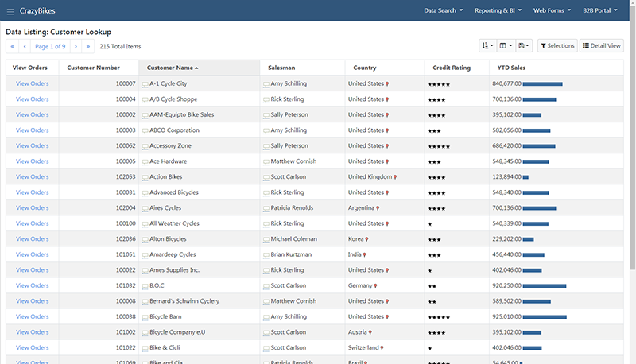Click the map pin next to Switzerland
636x364 pixels.
point(382,348)
